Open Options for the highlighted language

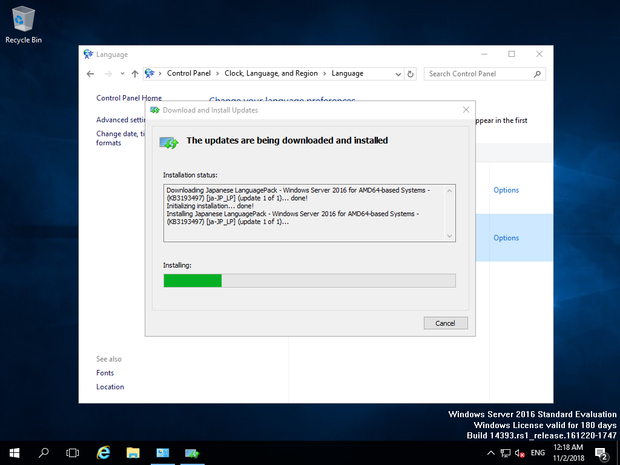pyautogui.click(x=506, y=238)
